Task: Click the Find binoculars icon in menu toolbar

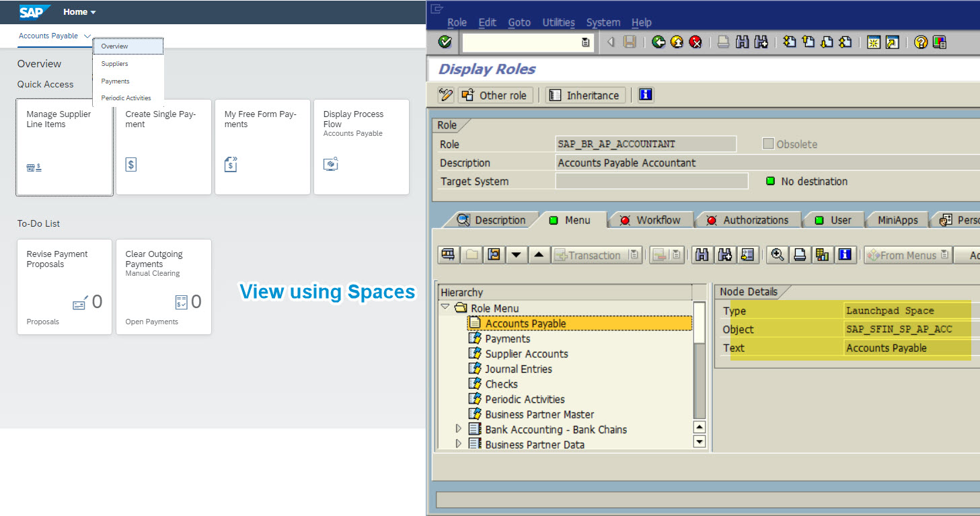Action: point(702,255)
